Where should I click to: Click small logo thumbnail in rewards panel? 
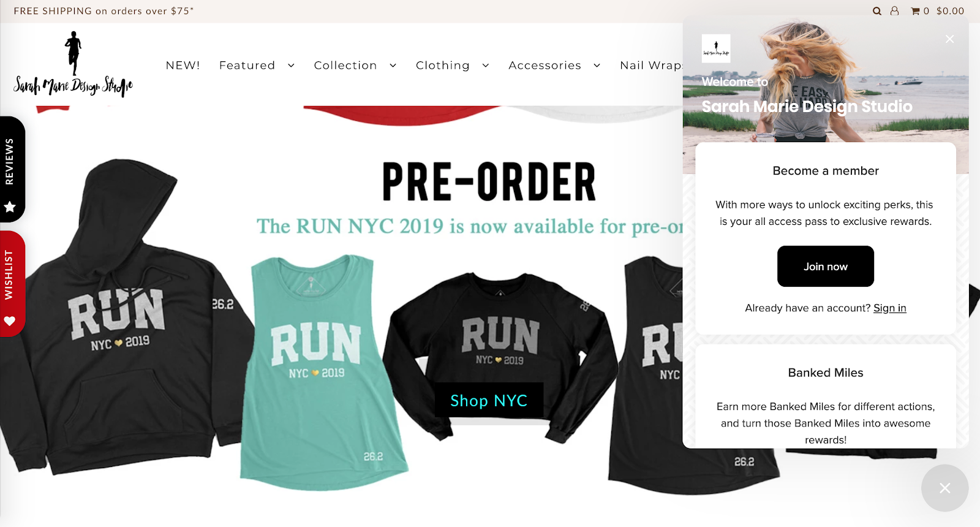pos(716,48)
